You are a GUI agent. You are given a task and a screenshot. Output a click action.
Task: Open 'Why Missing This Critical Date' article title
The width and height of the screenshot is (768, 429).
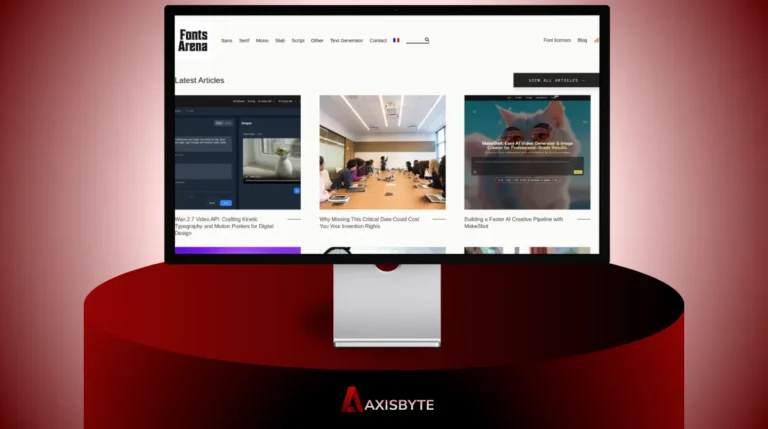point(369,223)
